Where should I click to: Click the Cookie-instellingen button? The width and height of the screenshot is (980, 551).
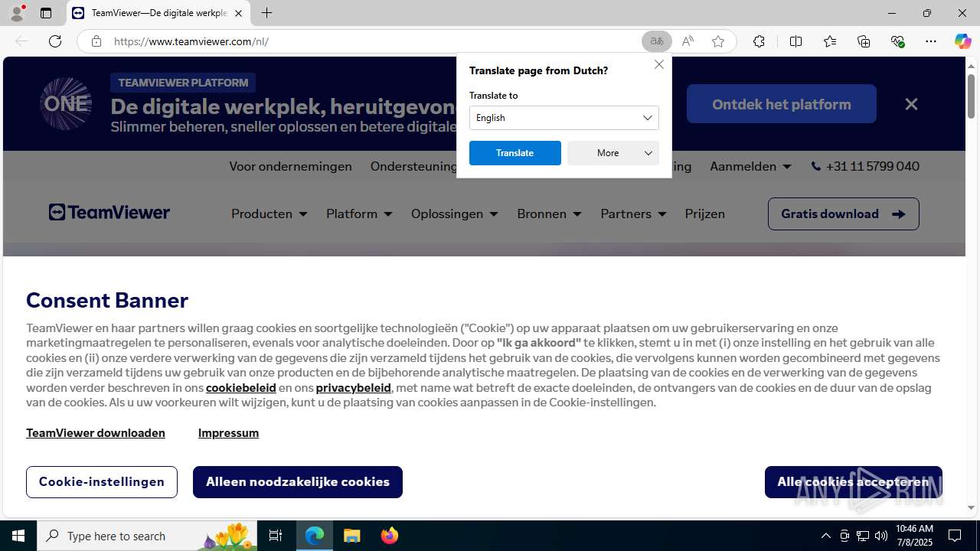102,482
